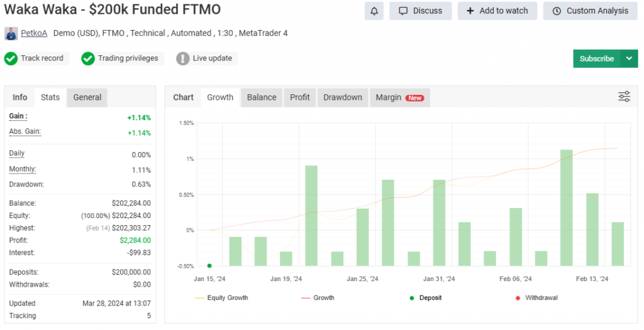Click the Track record green checkmark
This screenshot has width=644, height=330.
11,58
